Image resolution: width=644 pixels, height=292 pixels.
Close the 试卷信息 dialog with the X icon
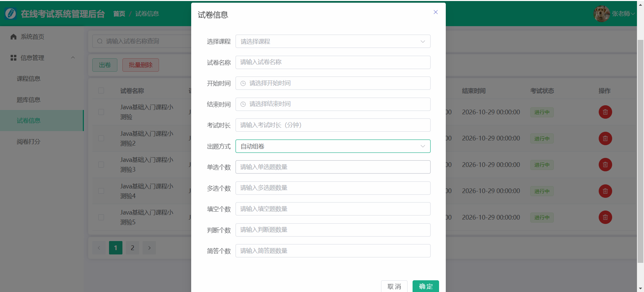(x=436, y=12)
